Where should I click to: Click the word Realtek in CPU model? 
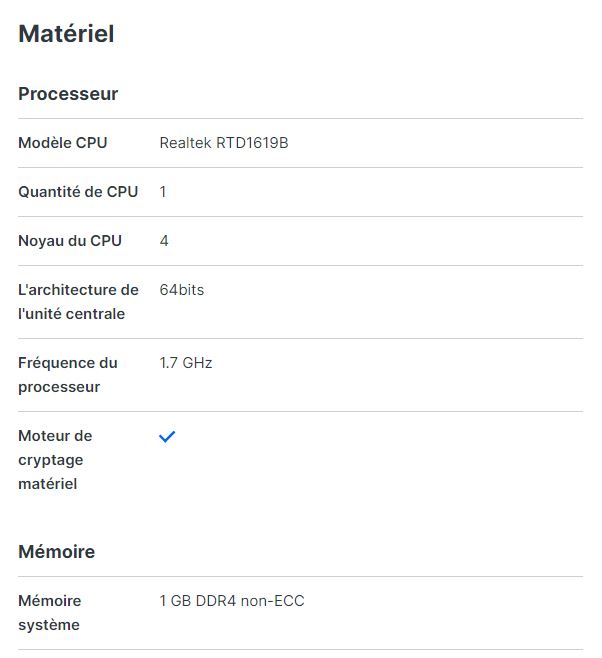tap(185, 143)
